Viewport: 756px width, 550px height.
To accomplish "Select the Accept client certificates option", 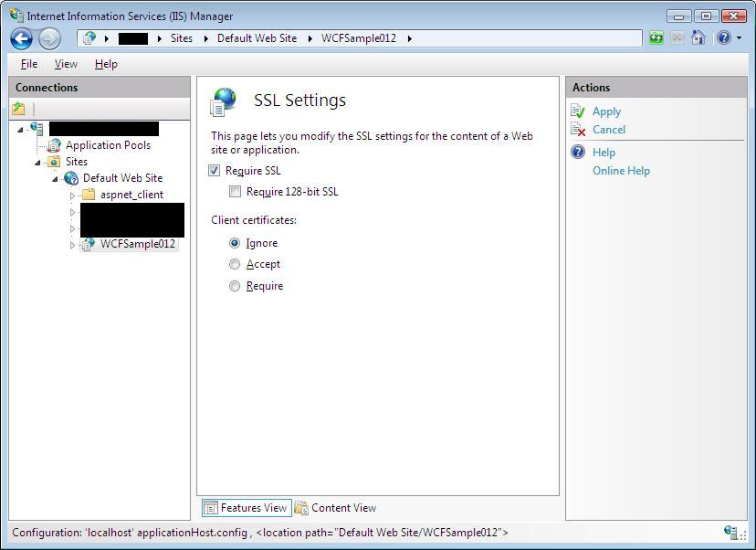I will [235, 264].
